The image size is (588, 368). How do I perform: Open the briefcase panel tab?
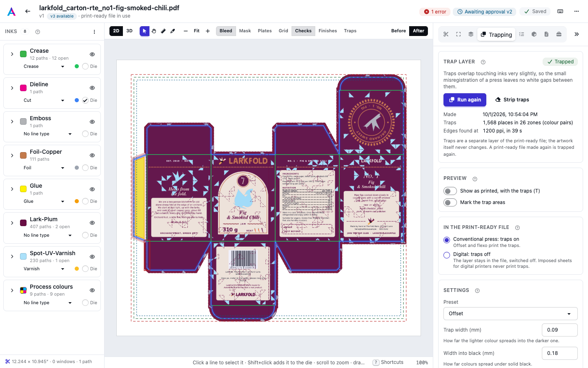(x=559, y=34)
